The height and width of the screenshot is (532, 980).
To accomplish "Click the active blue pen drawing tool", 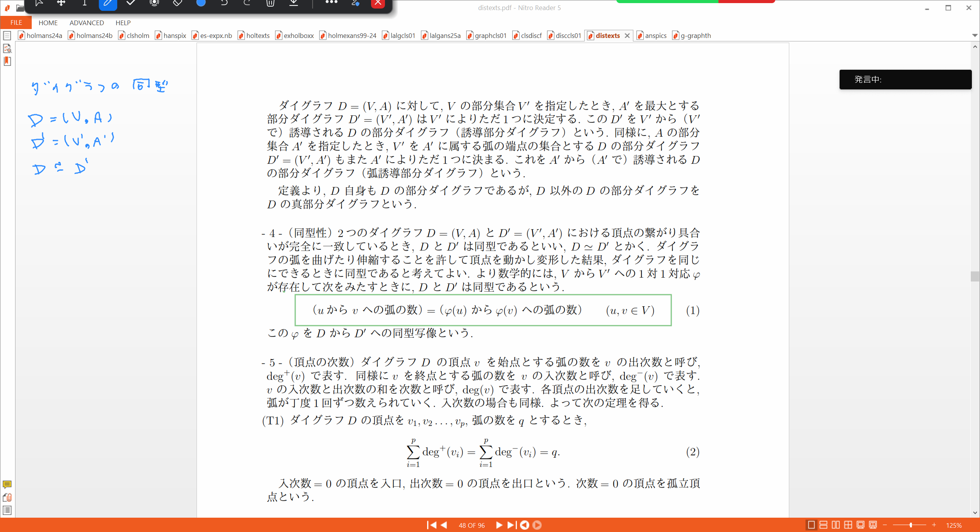I will point(108,4).
